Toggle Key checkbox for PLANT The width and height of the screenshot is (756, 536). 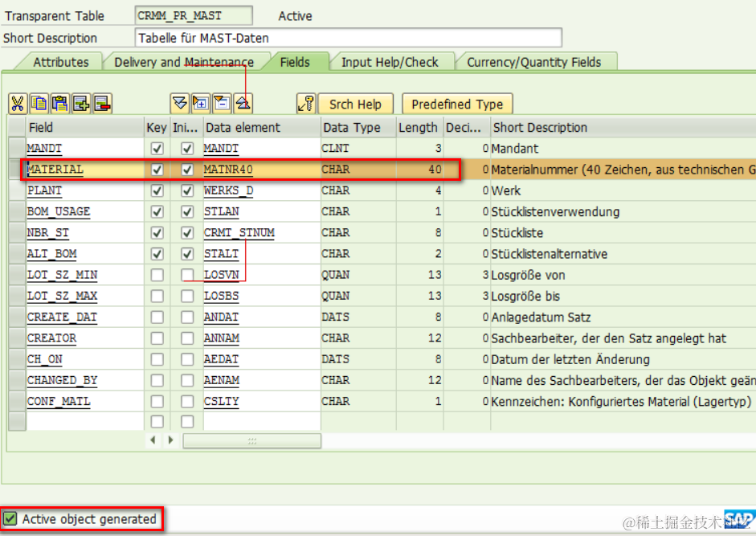157,190
